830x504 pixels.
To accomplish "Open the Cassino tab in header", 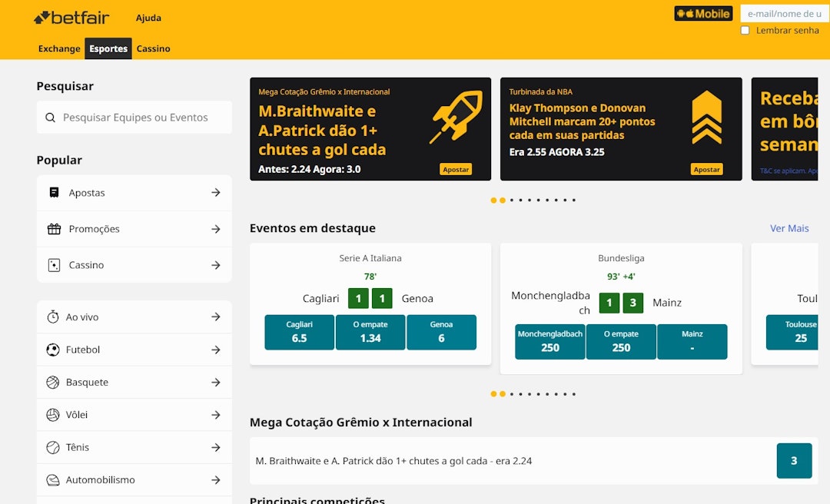I will coord(154,48).
